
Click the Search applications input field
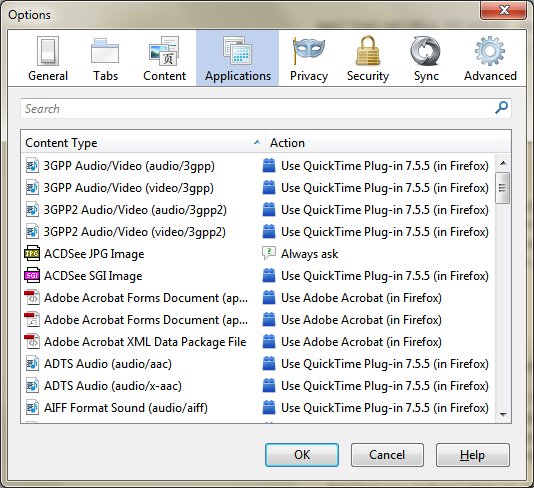click(x=266, y=109)
